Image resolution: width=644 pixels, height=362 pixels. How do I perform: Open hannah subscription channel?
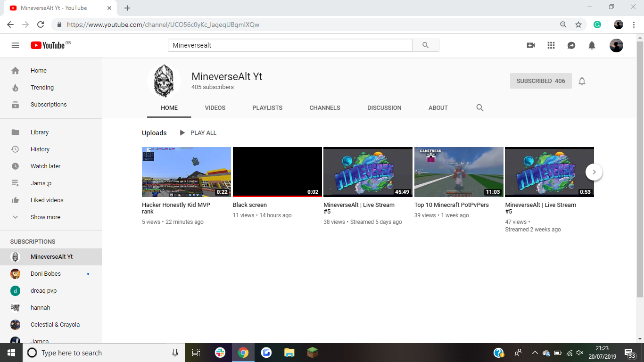pyautogui.click(x=51, y=308)
